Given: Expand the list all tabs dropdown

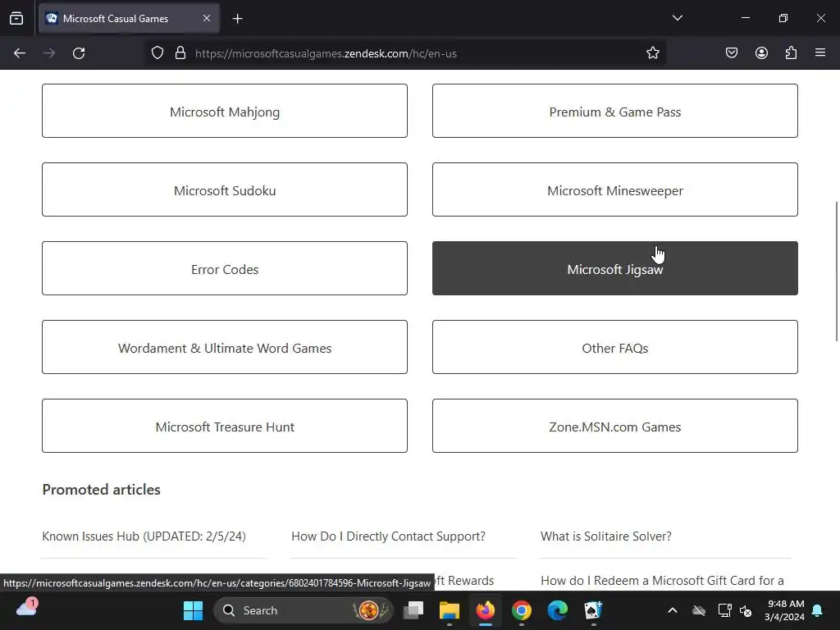Looking at the screenshot, I should tap(677, 18).
